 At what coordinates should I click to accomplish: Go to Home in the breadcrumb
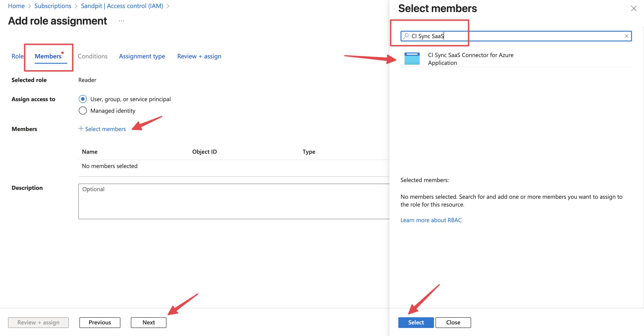(16, 6)
